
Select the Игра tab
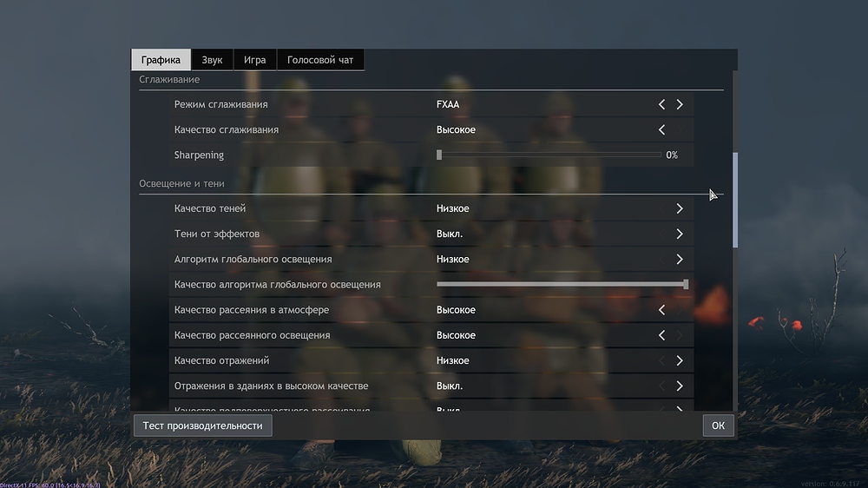pyautogui.click(x=254, y=60)
